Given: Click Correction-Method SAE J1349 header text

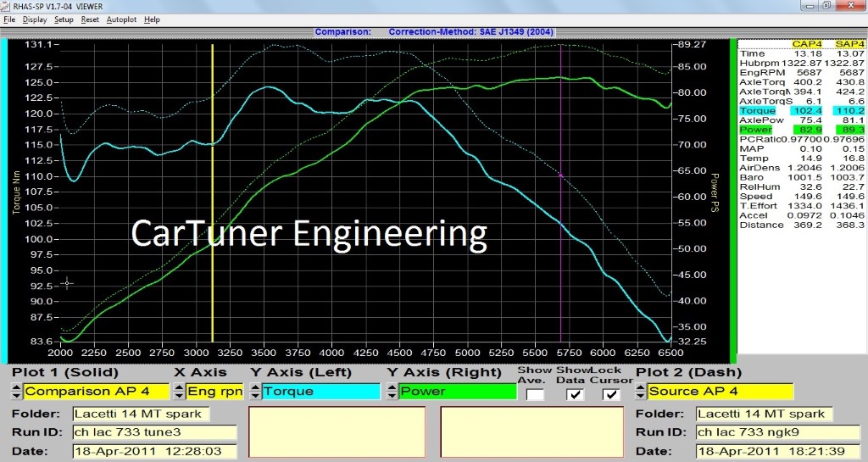Looking at the screenshot, I should [470, 32].
